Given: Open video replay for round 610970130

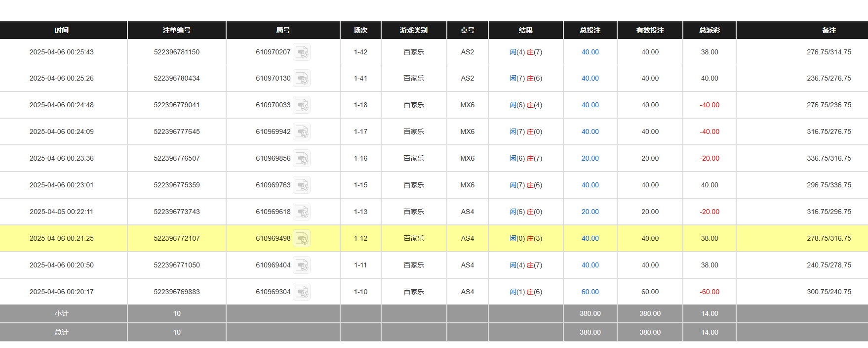Looking at the screenshot, I should [x=302, y=79].
